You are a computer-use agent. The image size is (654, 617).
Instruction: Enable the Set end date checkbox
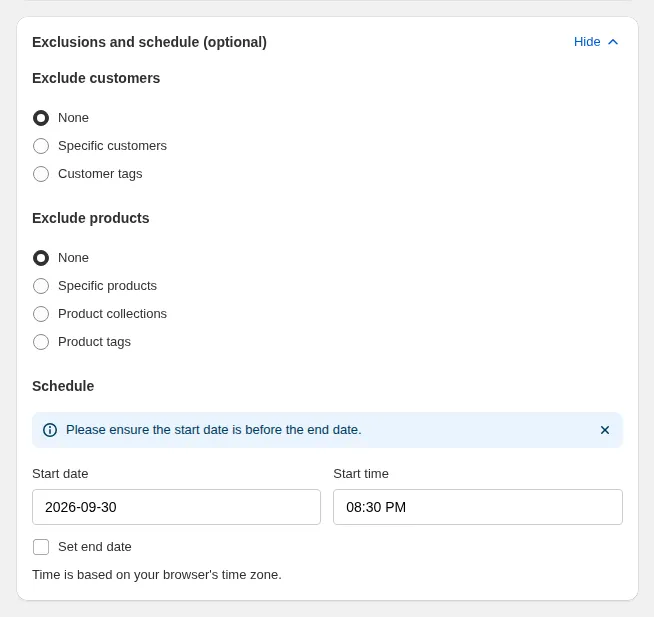pos(41,547)
